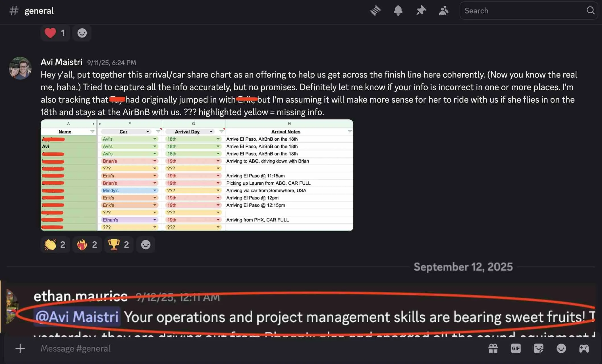602x364 pixels.
Task: Add reaction beside trophy reaction
Action: [146, 245]
